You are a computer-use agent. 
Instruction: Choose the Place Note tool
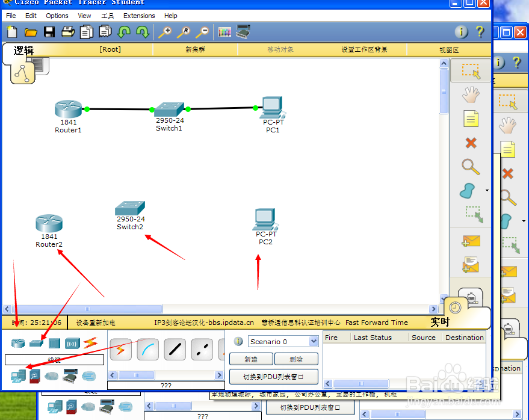(x=471, y=119)
